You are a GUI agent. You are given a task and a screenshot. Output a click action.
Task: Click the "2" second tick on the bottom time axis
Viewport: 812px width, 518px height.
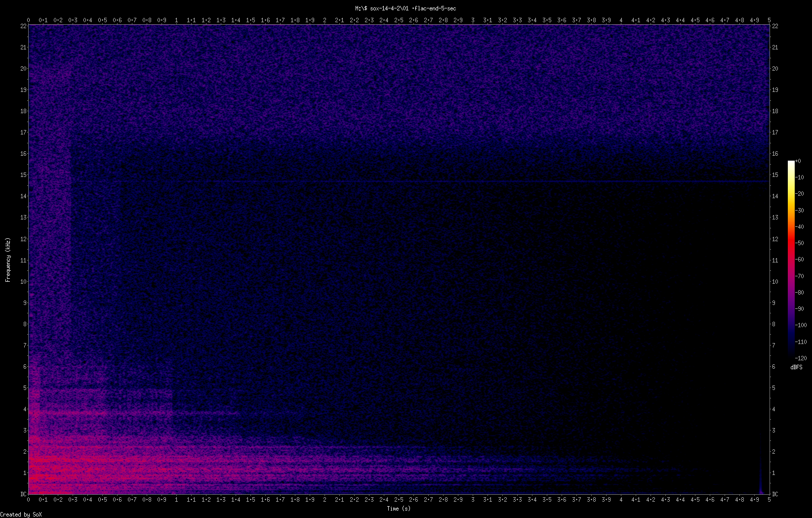[x=325, y=500]
